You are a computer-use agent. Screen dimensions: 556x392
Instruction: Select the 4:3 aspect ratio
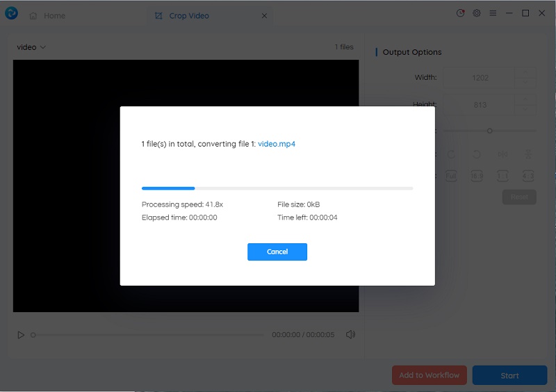tap(528, 176)
